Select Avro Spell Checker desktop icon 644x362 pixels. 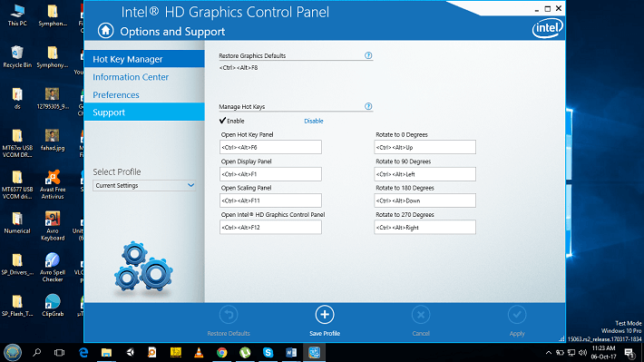53,268
